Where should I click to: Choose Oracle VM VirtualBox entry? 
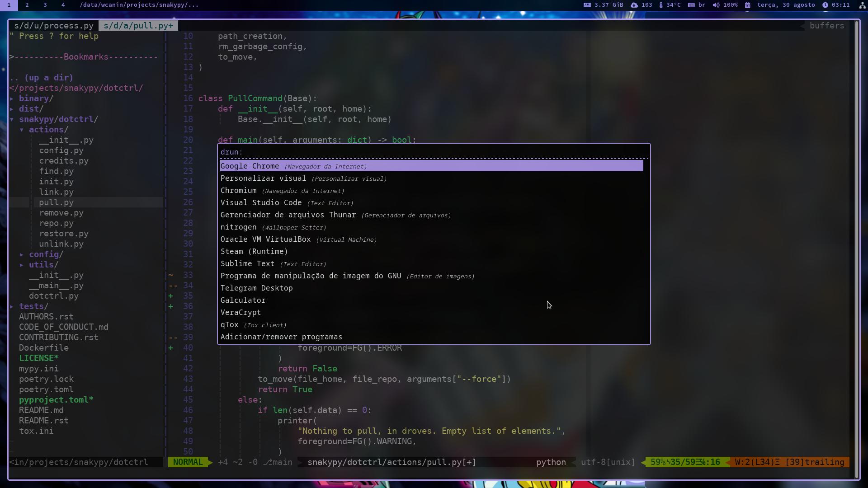(x=265, y=239)
